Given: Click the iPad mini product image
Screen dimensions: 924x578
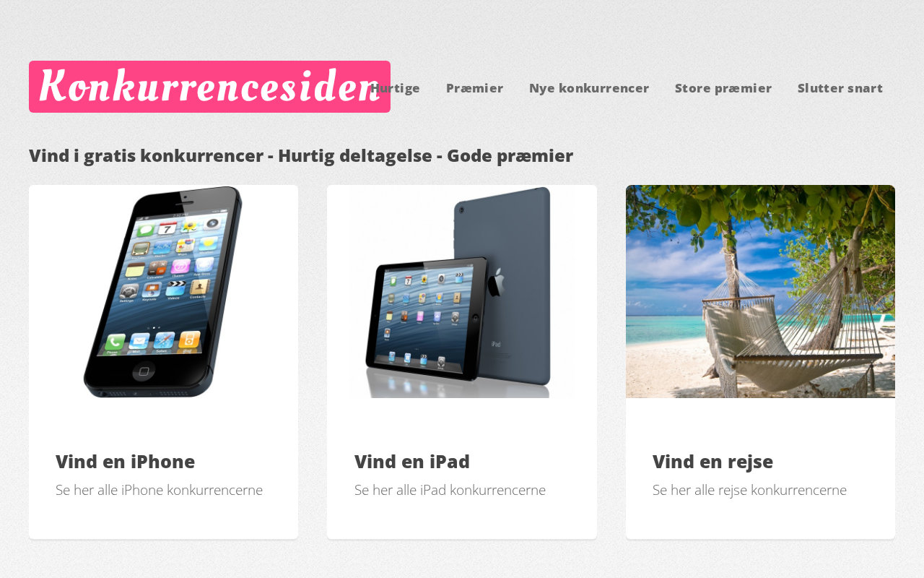Looking at the screenshot, I should coord(462,291).
